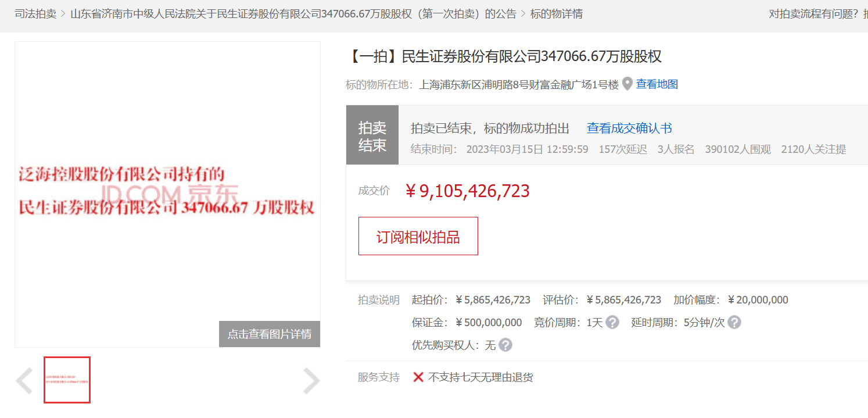The height and width of the screenshot is (418, 868).
Task: Click the 390102人围观 count
Action: [x=738, y=149]
